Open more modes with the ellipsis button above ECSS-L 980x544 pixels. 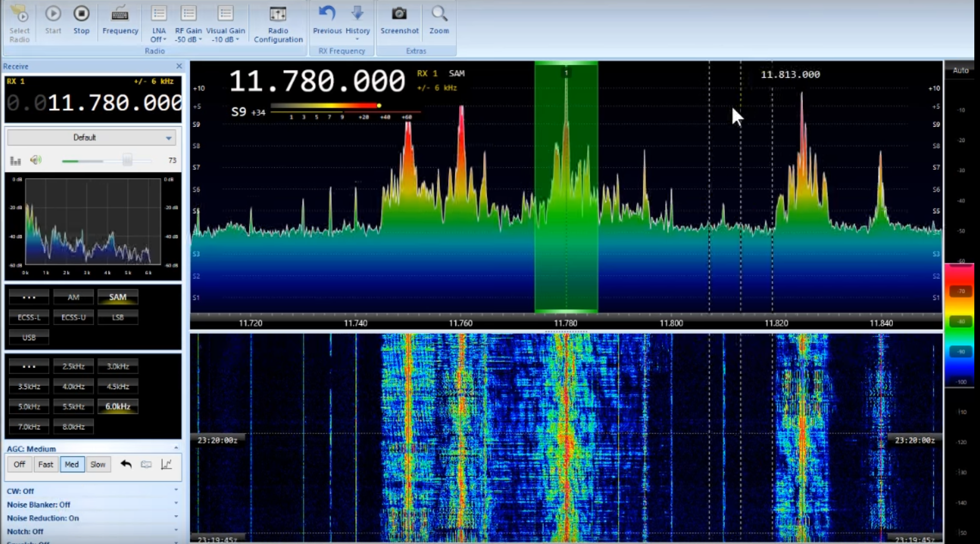coord(29,297)
